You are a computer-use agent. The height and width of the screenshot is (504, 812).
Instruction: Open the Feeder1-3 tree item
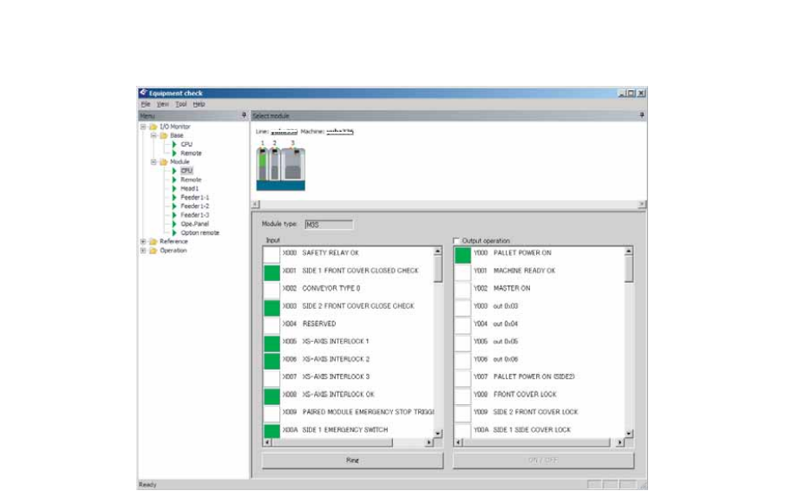pyautogui.click(x=194, y=215)
